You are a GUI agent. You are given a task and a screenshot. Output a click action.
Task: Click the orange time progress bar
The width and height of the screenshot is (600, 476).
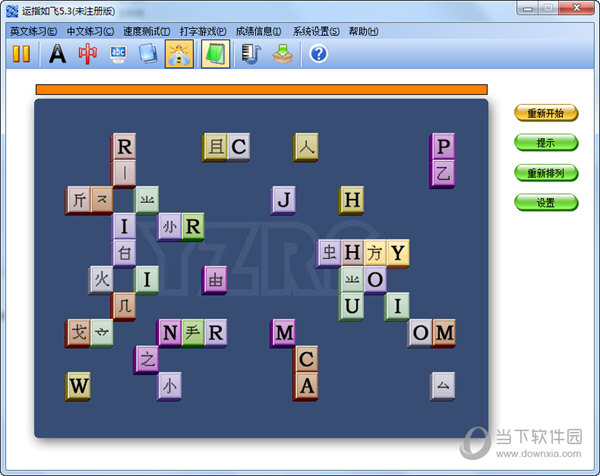point(261,90)
